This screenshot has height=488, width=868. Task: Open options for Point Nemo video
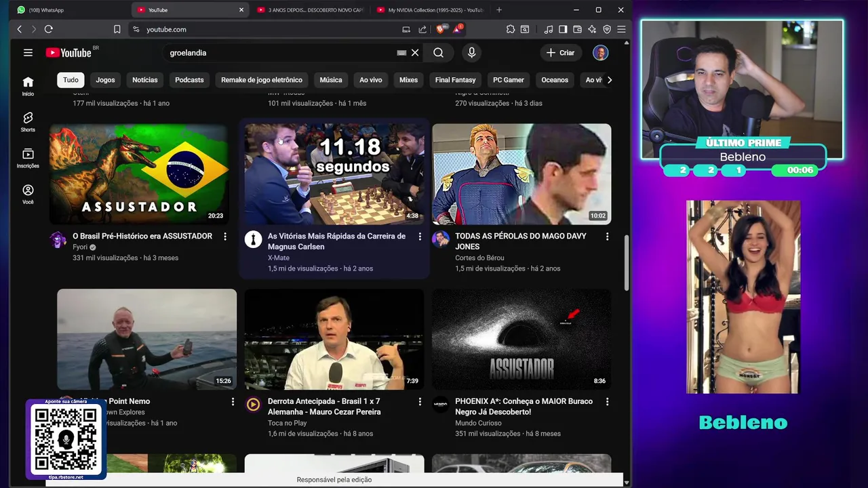(233, 402)
